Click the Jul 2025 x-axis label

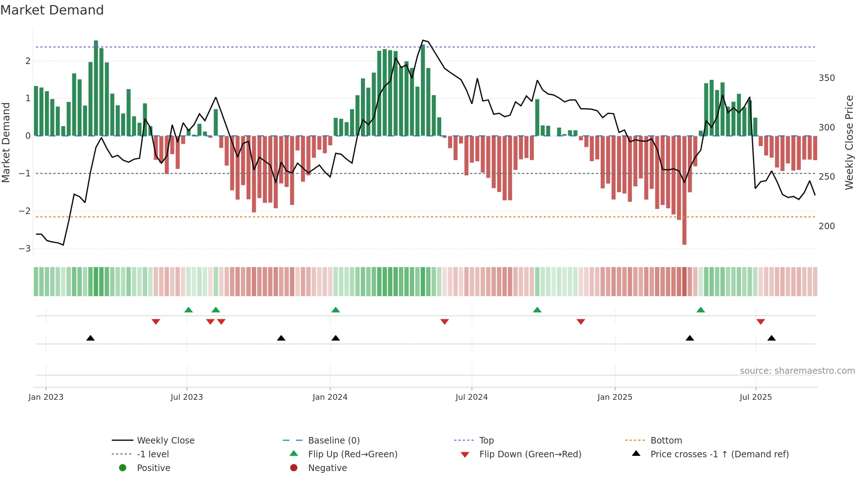pyautogui.click(x=756, y=397)
